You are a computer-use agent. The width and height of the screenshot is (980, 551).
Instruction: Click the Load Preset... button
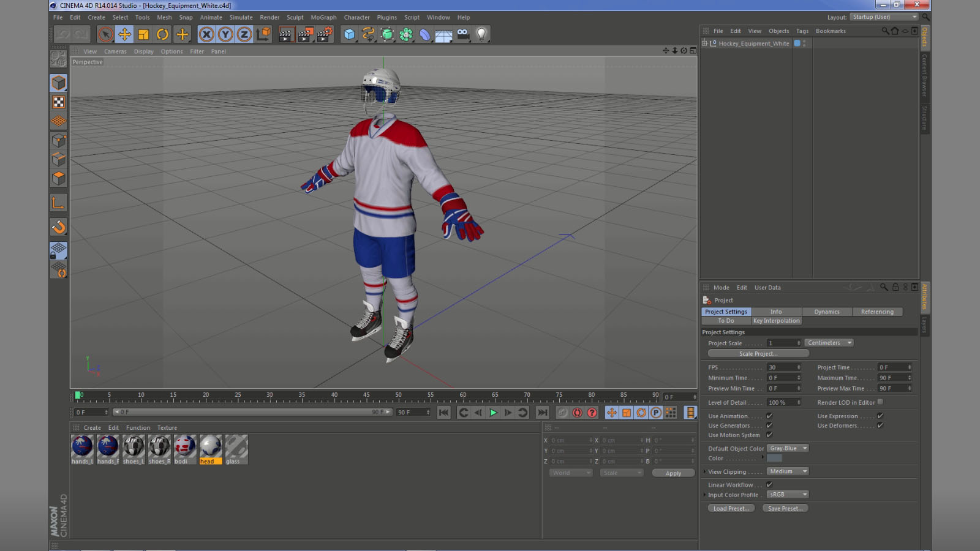click(731, 508)
